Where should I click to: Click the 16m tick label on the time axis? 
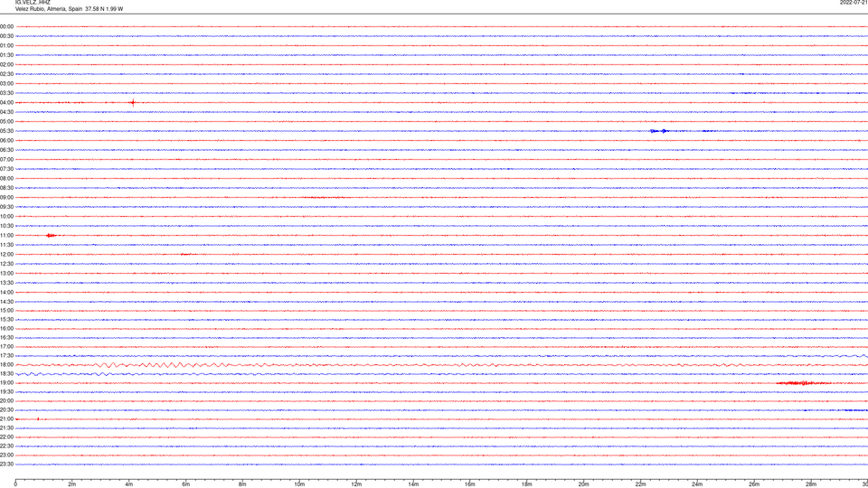(470, 484)
